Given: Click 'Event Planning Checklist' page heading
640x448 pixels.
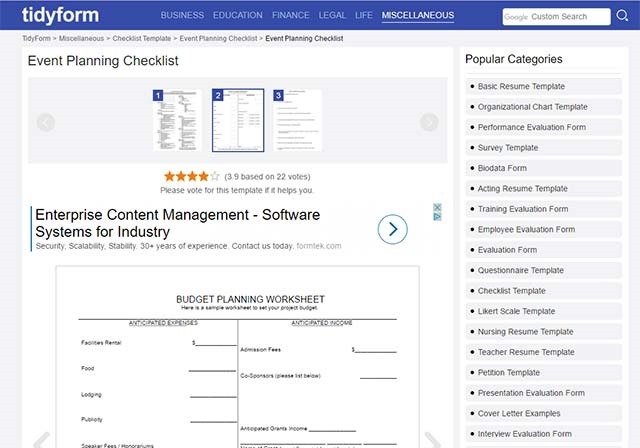Looking at the screenshot, I should pos(103,61).
